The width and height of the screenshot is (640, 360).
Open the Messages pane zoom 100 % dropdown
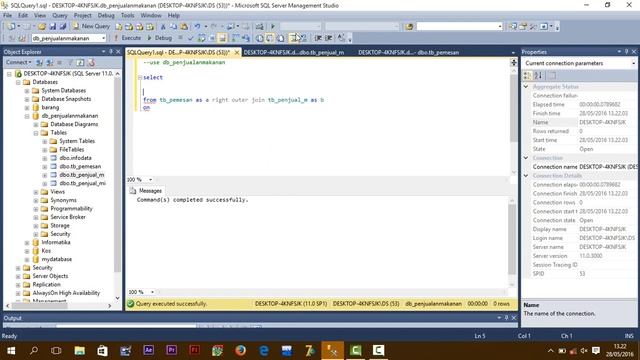point(152,292)
